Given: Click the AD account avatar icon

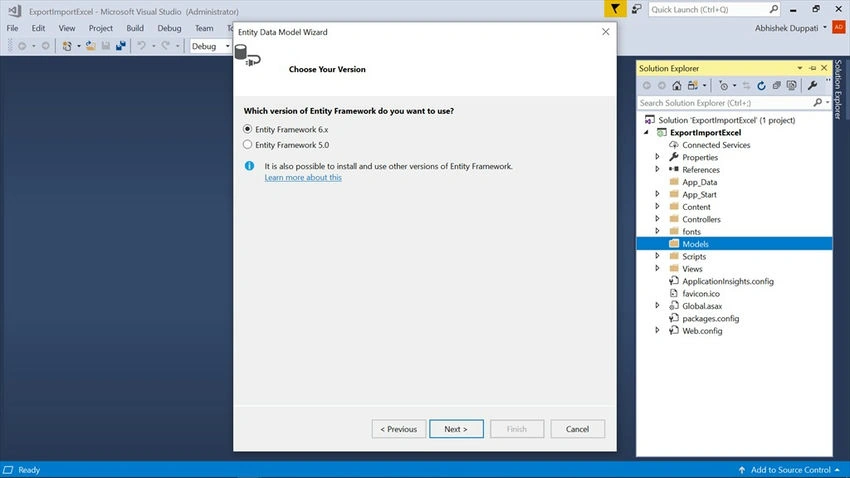Looking at the screenshot, I should [839, 27].
